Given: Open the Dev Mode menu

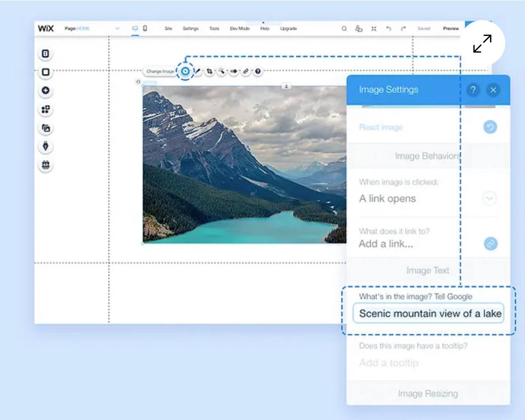Looking at the screenshot, I should click(240, 28).
